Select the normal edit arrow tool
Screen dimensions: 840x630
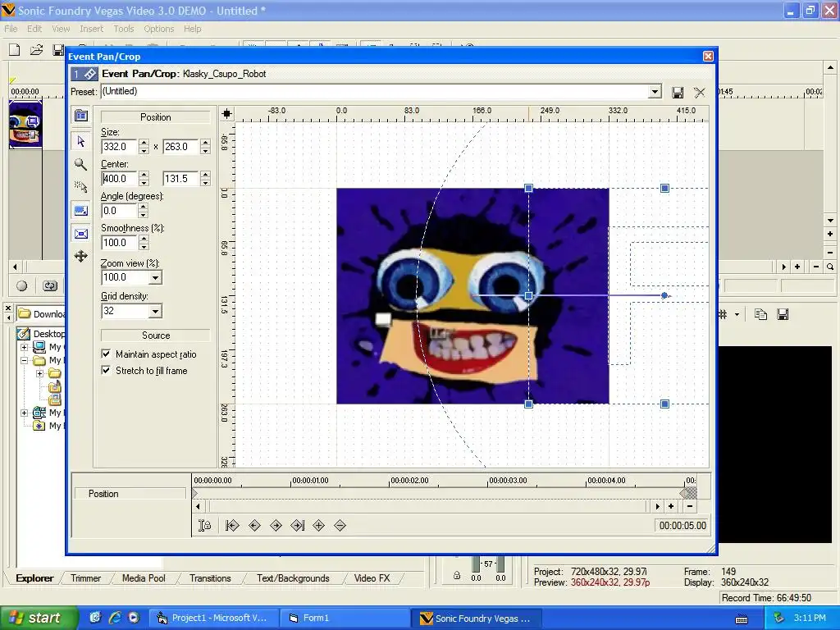tap(81, 141)
